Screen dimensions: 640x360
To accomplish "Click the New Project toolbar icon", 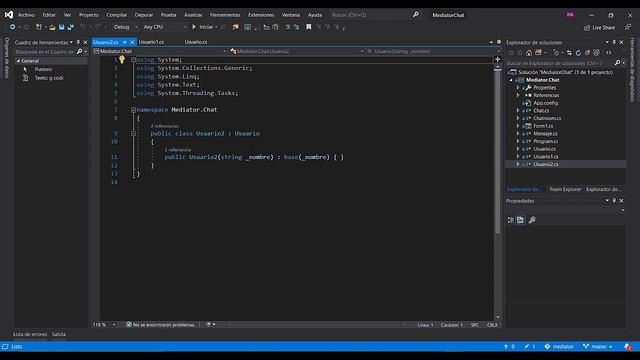I will [39, 27].
